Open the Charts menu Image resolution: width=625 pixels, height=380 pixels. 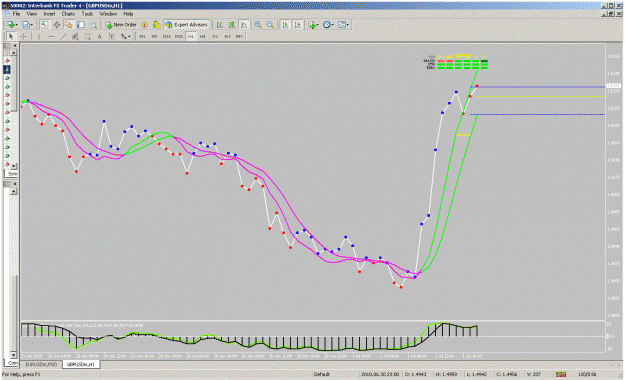[x=68, y=14]
